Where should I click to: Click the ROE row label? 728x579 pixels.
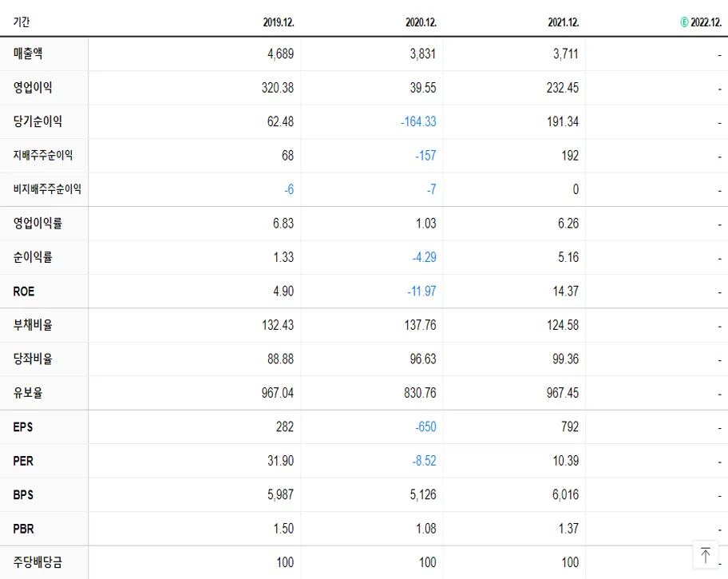24,291
